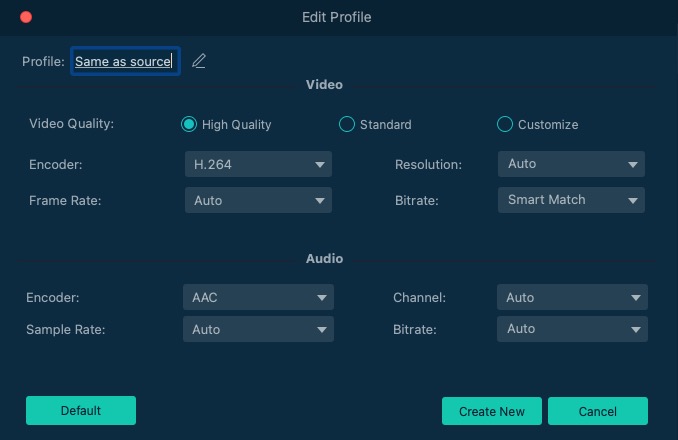Expand the Channel dropdown
678x440 pixels.
572,297
